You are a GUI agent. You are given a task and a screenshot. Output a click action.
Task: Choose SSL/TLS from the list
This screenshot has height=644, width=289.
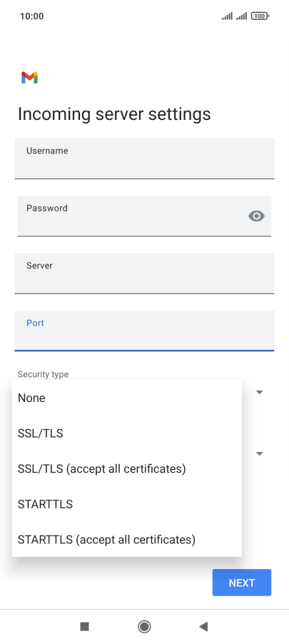[x=127, y=433]
